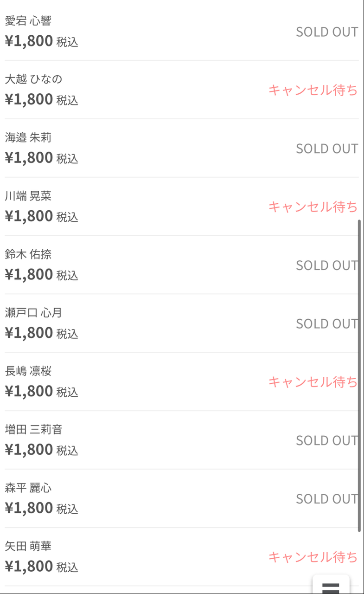Viewport: 364px width, 594px height.
Task: Click SOLD OUT label for 愛宕 心響
Action: click(x=327, y=32)
